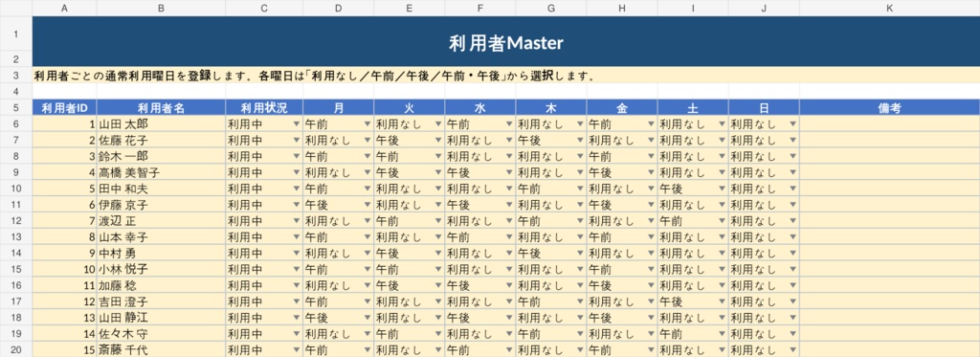This screenshot has height=357, width=980.
Task: Select the 利用者Master title cell
Action: tap(505, 41)
